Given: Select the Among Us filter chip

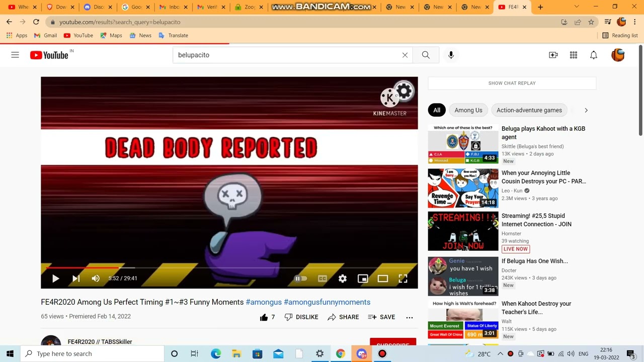Looking at the screenshot, I should 468,110.
